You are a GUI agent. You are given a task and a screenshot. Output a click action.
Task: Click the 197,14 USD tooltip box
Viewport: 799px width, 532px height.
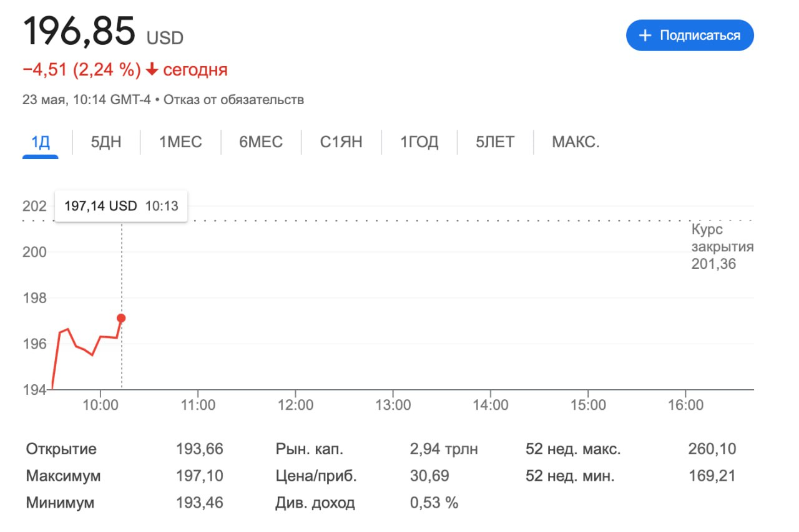click(121, 206)
